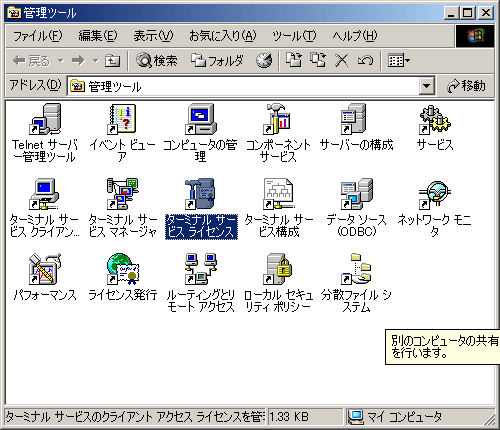Select the ネットワーク モニタ icon
500x430 pixels.
pos(434,194)
